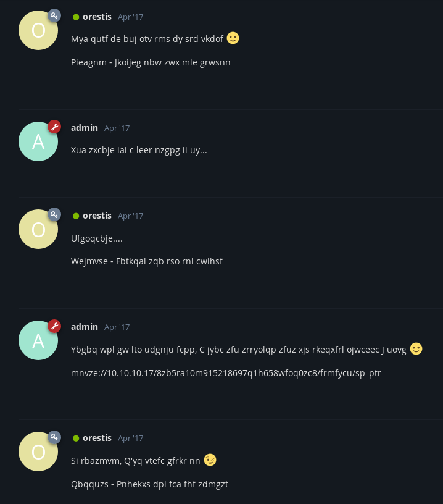Viewport: 443px width, 504px height.
Task: Open the orestis username above 'Mya qutf de buj'
Action: 97,17
